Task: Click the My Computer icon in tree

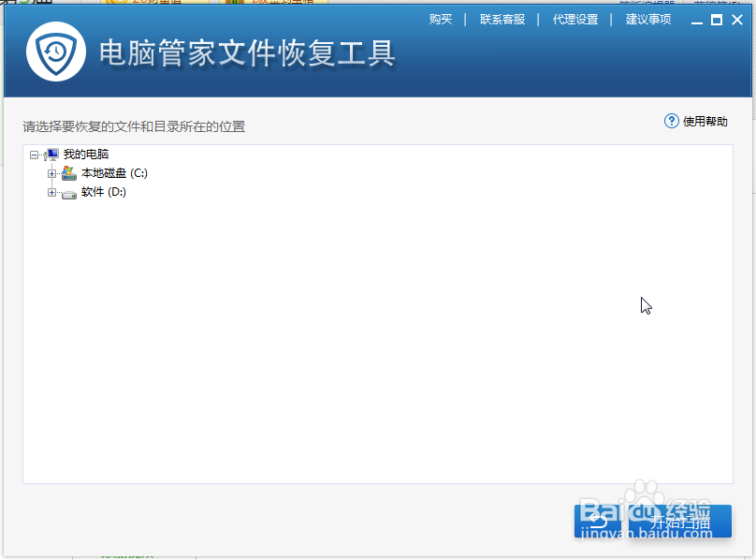Action: pyautogui.click(x=52, y=155)
